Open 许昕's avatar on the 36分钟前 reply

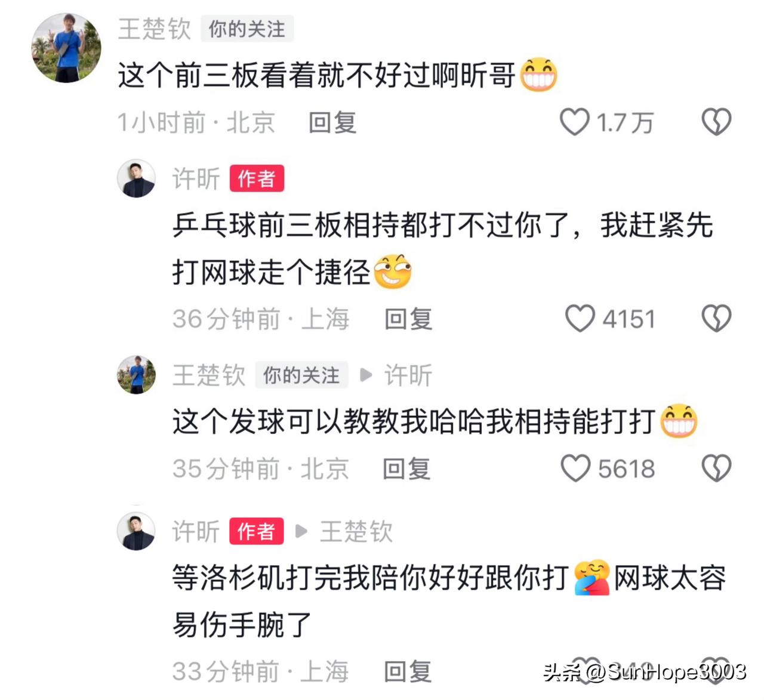click(136, 178)
